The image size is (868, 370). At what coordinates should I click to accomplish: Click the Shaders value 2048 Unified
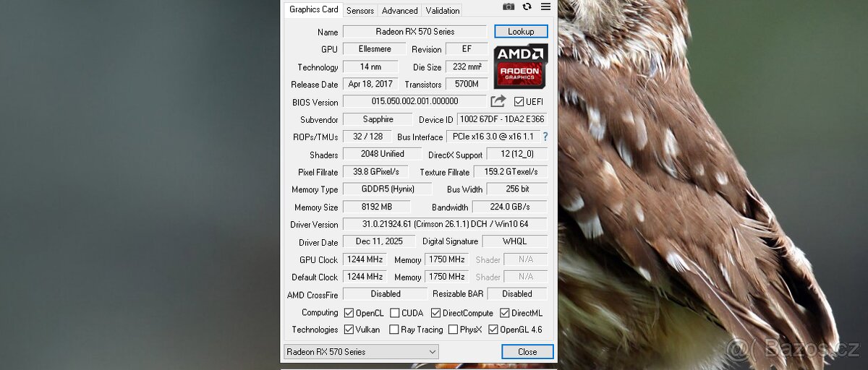pyautogui.click(x=382, y=154)
